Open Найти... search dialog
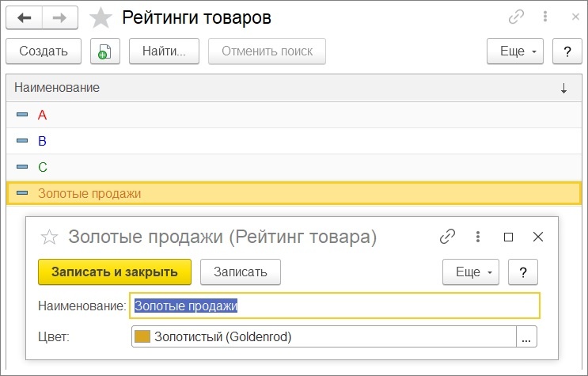The image size is (588, 376). (165, 51)
